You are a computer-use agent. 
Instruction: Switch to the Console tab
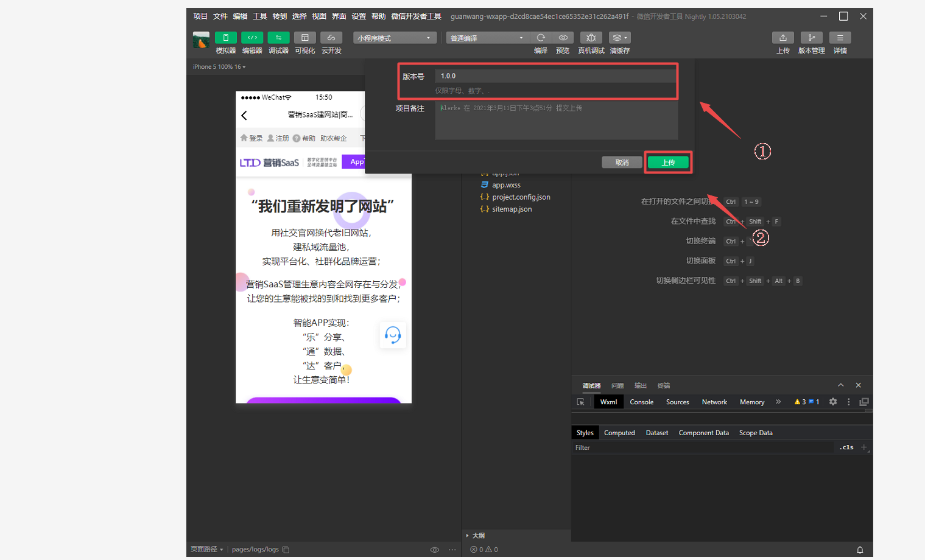tap(641, 402)
